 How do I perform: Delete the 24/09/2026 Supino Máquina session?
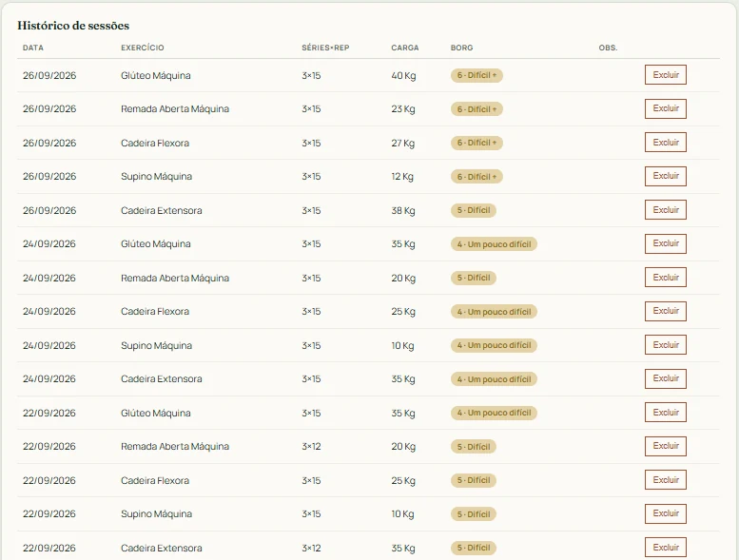(x=666, y=345)
